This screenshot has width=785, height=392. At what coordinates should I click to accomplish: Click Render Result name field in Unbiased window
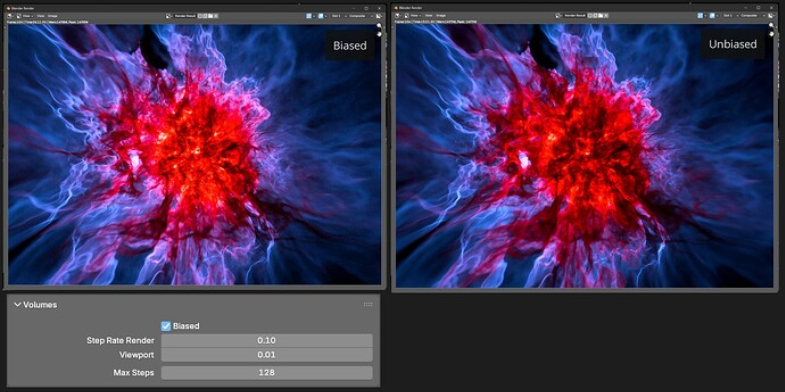tap(575, 16)
